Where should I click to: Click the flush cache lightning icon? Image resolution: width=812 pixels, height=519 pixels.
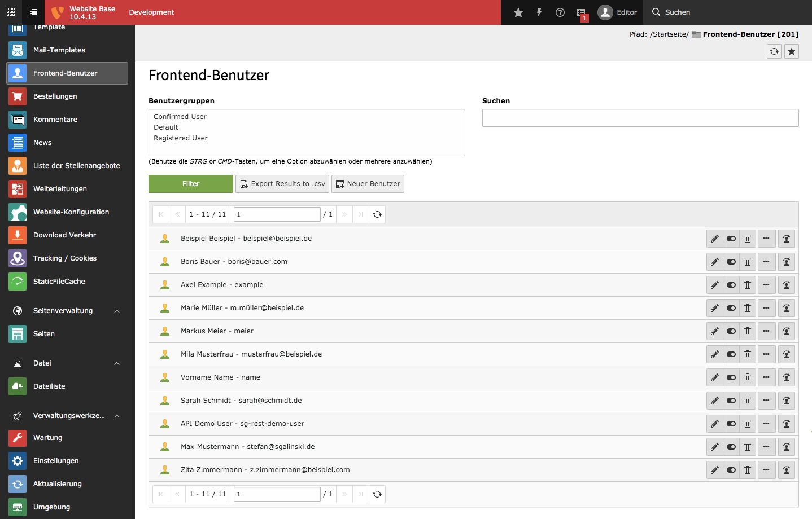point(539,12)
